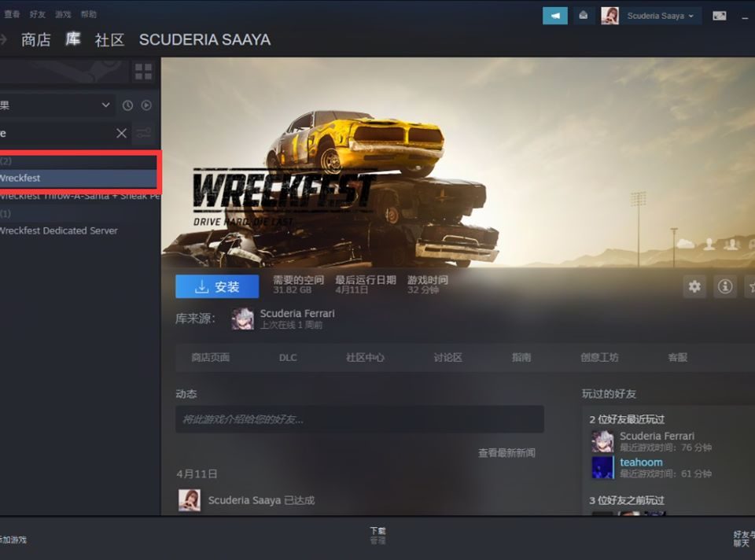Go to the 库 section
755x560 pixels.
click(72, 39)
